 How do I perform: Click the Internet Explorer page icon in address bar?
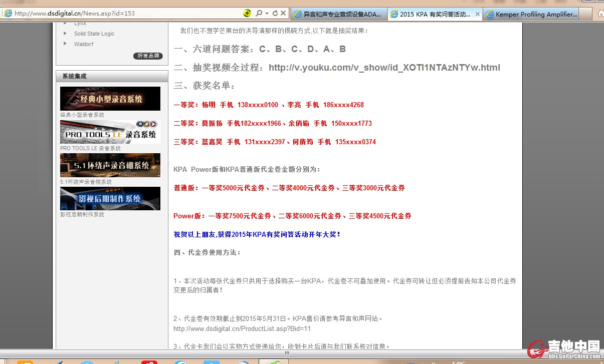click(x=8, y=14)
